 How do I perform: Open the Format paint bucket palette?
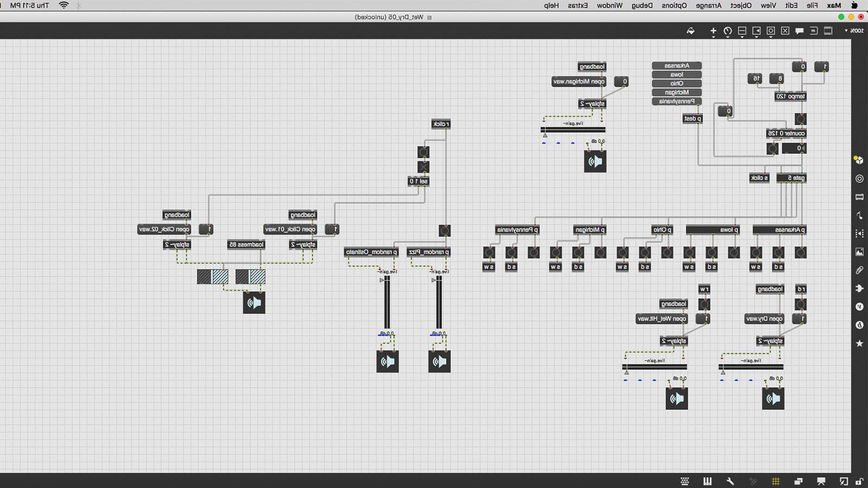point(691,31)
